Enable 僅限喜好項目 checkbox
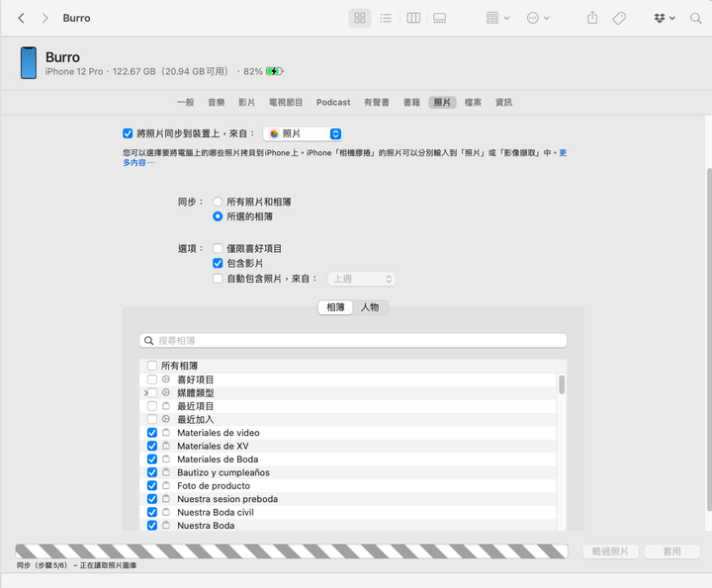 tap(218, 248)
